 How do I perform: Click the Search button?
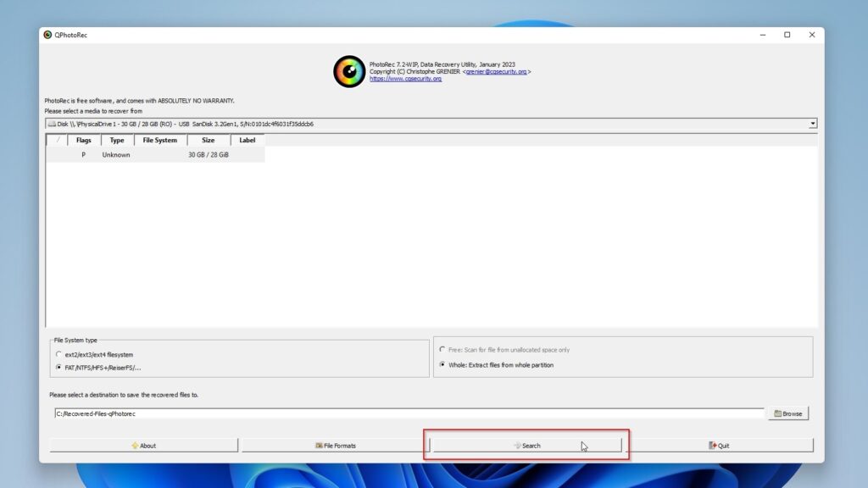pyautogui.click(x=527, y=446)
